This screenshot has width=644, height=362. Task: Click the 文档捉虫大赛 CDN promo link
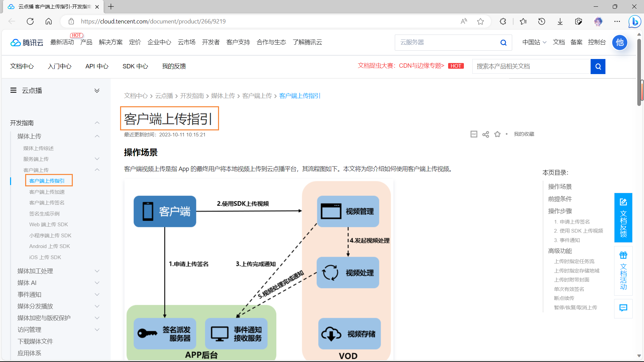pyautogui.click(x=401, y=66)
